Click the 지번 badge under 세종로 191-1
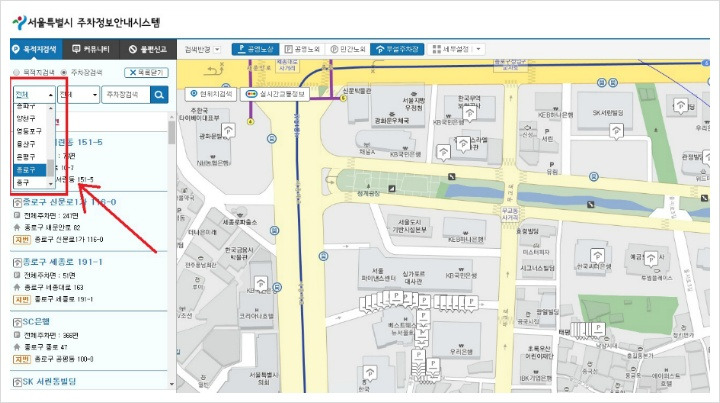 (x=22, y=299)
